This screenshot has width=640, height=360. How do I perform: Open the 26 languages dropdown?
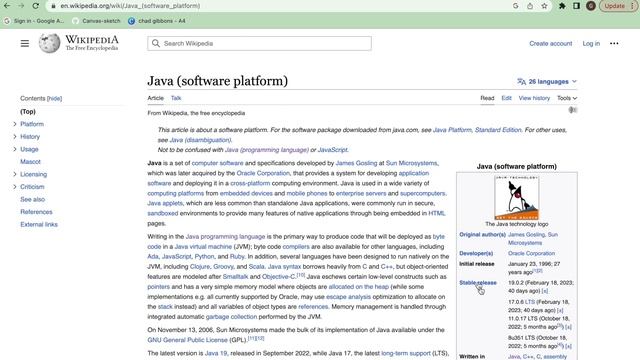coord(547,82)
